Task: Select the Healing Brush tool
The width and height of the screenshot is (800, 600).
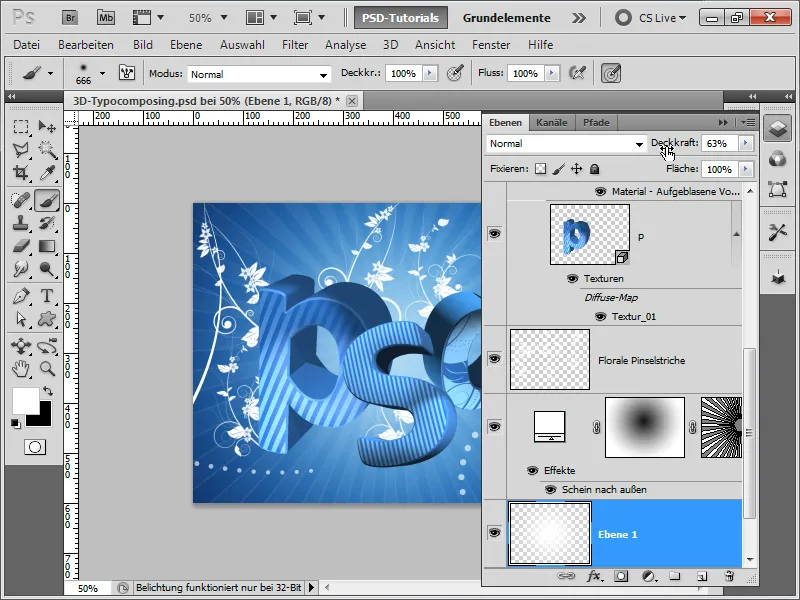Action: tap(20, 200)
